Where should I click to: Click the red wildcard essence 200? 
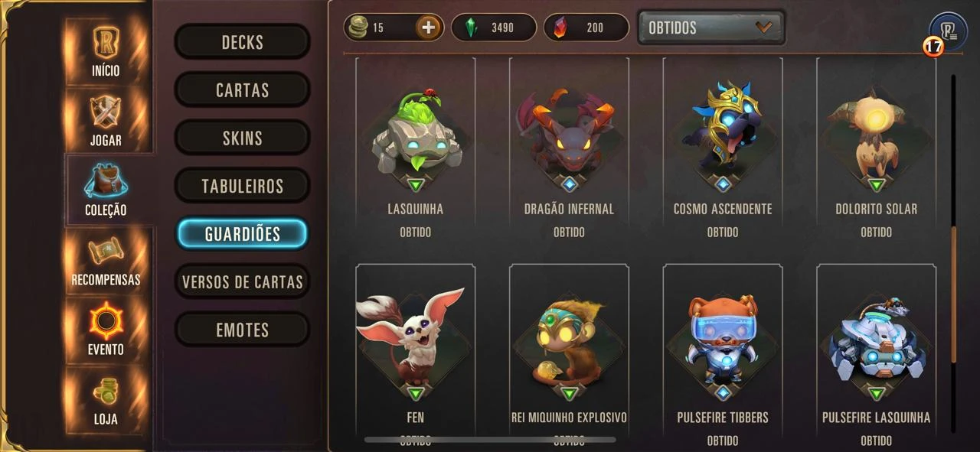586,28
